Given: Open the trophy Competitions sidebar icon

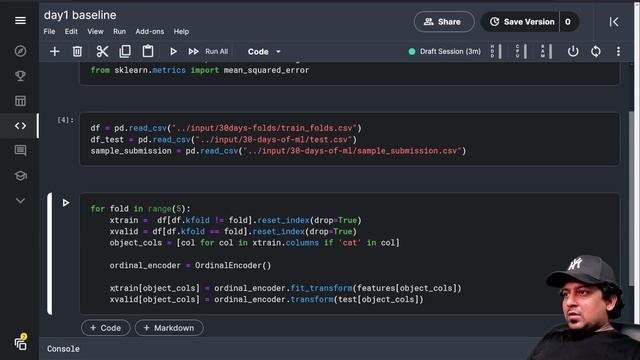Looking at the screenshot, I should 20,76.
